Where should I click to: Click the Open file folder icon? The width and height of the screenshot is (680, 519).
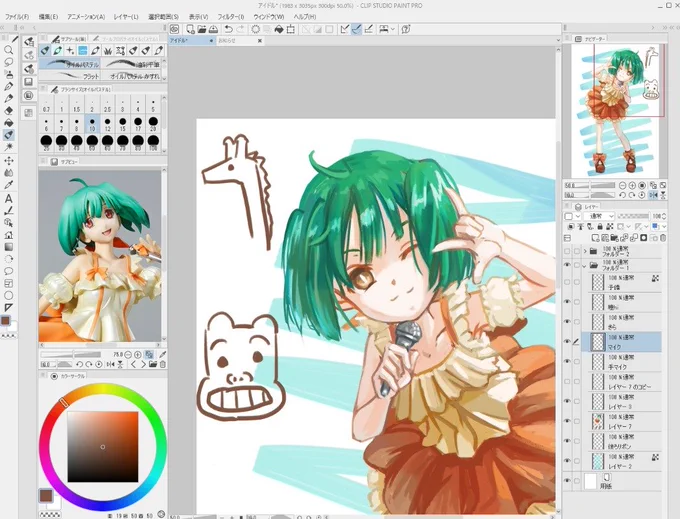click(202, 29)
